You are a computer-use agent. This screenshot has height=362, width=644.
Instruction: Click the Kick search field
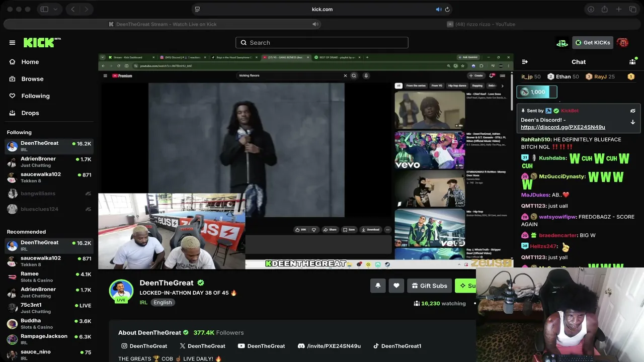[x=322, y=43]
